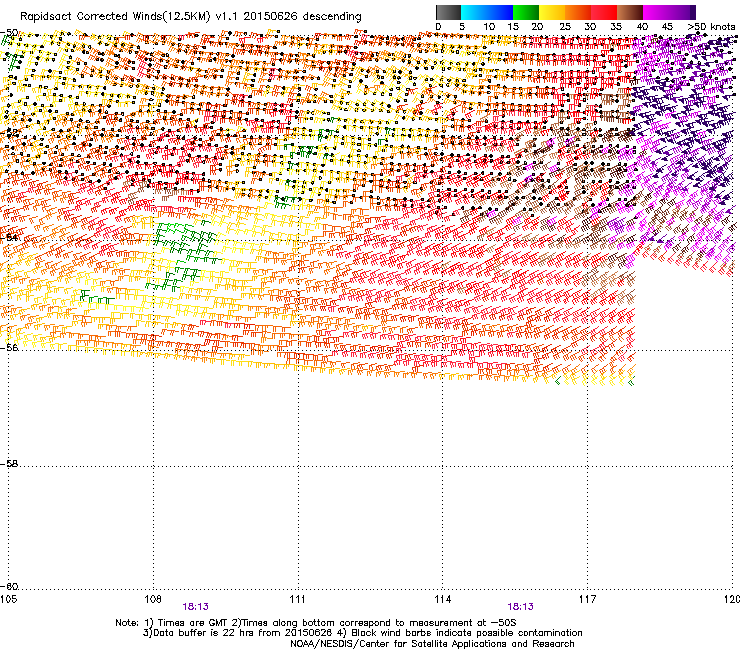Click the legend scale label '10'

point(489,27)
